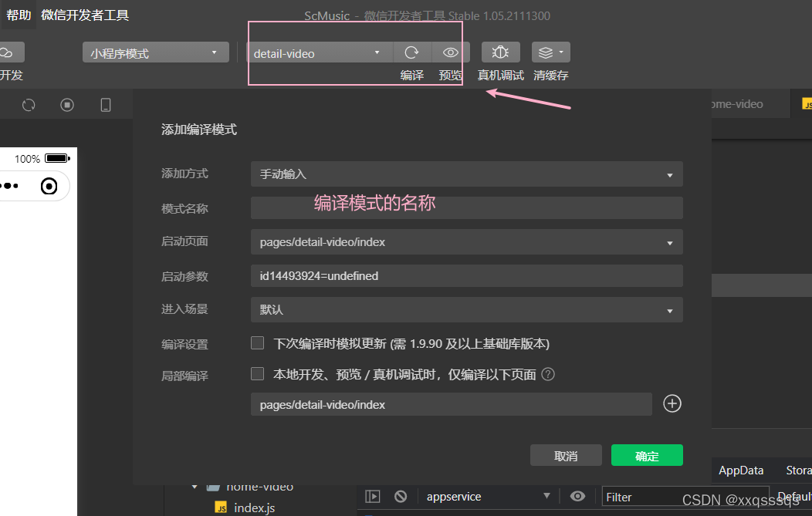Click the partial compile page path field
Screen dimensions: 812x516
pos(451,404)
